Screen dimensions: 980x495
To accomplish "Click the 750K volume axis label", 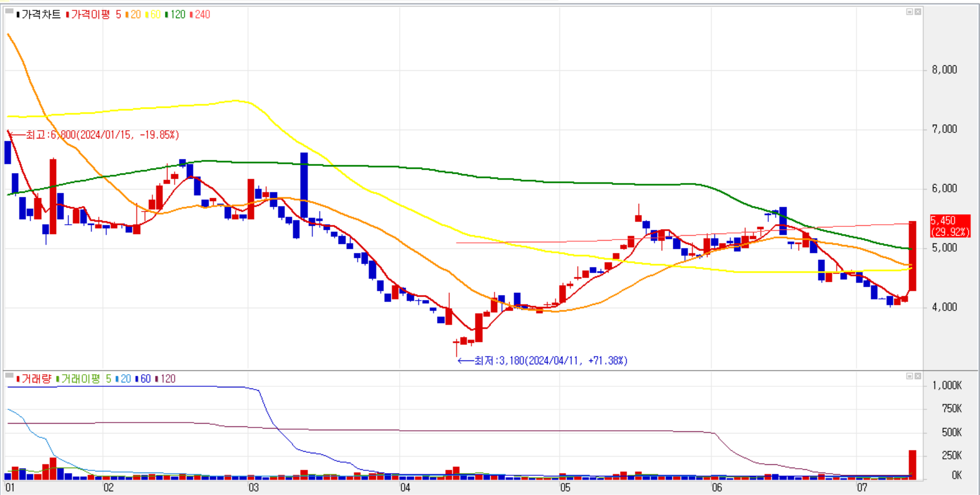I will (952, 409).
